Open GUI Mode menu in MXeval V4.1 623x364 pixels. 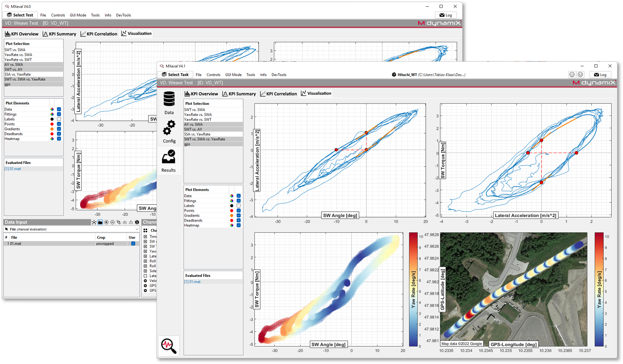pos(233,75)
